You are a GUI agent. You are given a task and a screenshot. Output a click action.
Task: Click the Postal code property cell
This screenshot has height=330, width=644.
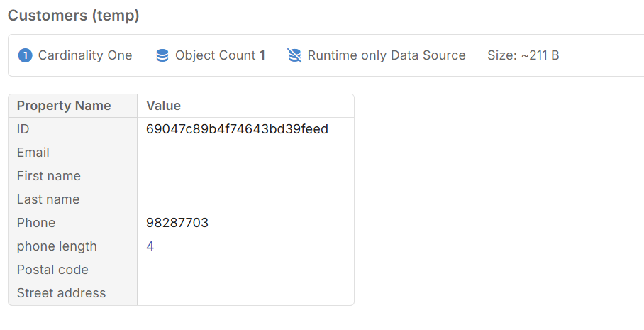click(x=52, y=270)
